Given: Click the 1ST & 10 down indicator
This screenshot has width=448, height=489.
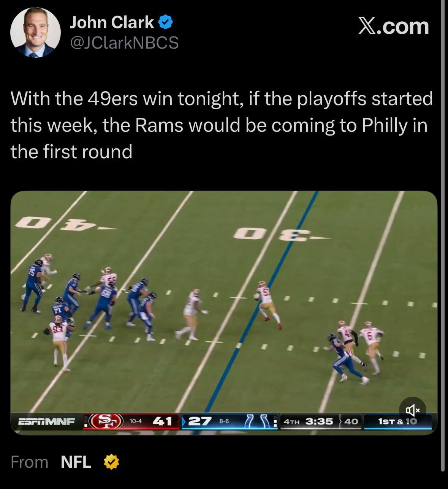Looking at the screenshot, I should point(397,421).
